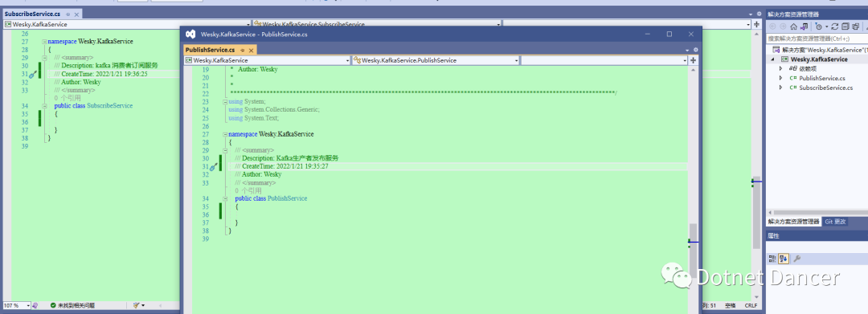Click the Home icon in Solution Explorer

pos(794,27)
